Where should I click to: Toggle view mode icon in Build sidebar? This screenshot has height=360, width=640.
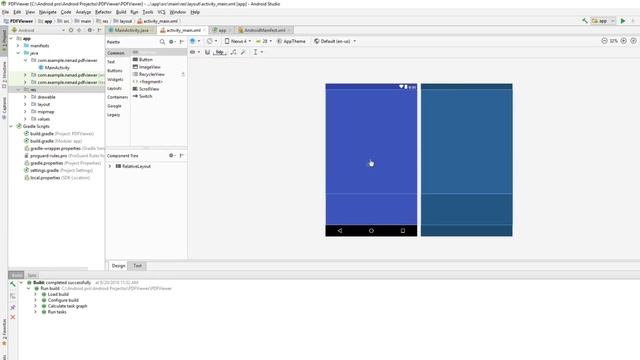pyautogui.click(x=13, y=296)
